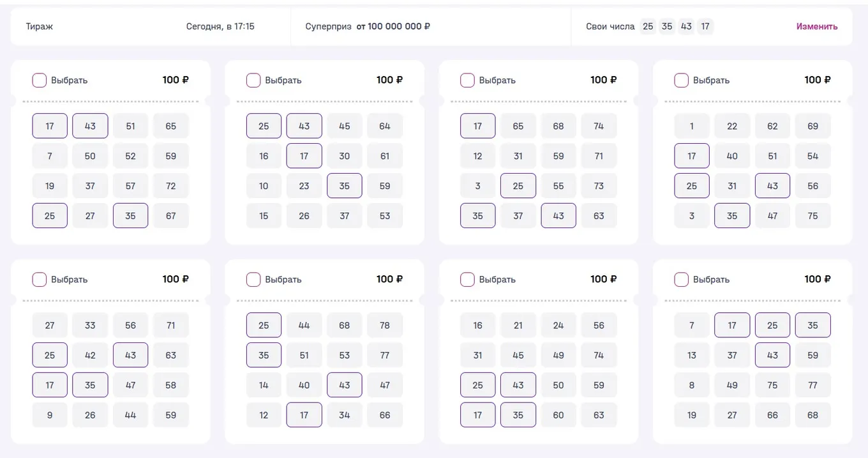Viewport: 868px width, 458px height.
Task: Tick Выбрать on ticket starting 17, 43, 51, 65
Action: [40, 80]
